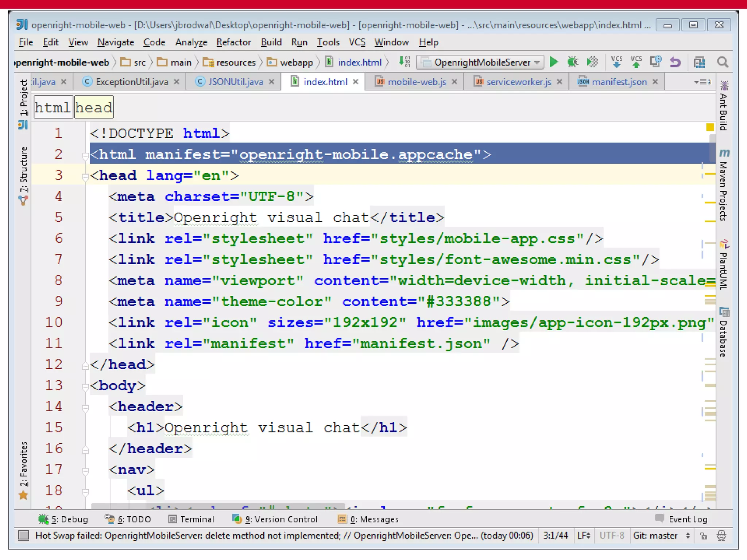Click the Debug bug icon in toolbar
The width and height of the screenshot is (747, 560).
(x=573, y=62)
